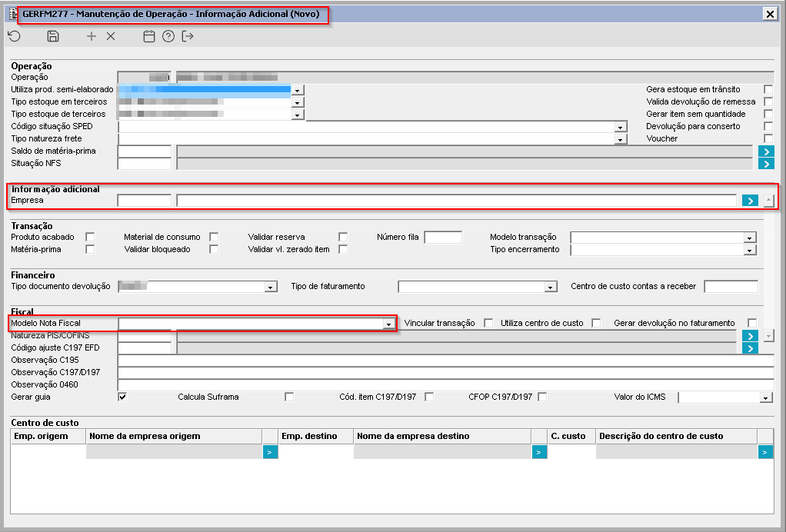Image resolution: width=786 pixels, height=532 pixels.
Task: Open Código situação SPED dropdown
Action: (621, 128)
